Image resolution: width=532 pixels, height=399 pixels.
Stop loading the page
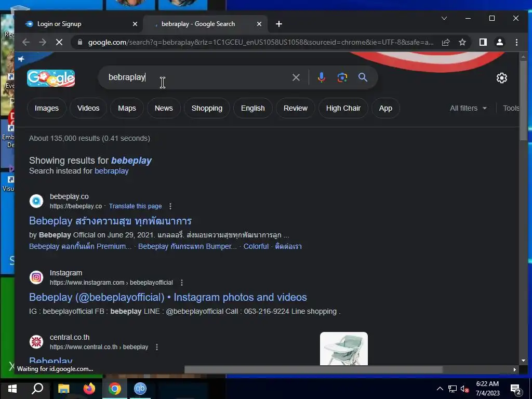tap(59, 42)
